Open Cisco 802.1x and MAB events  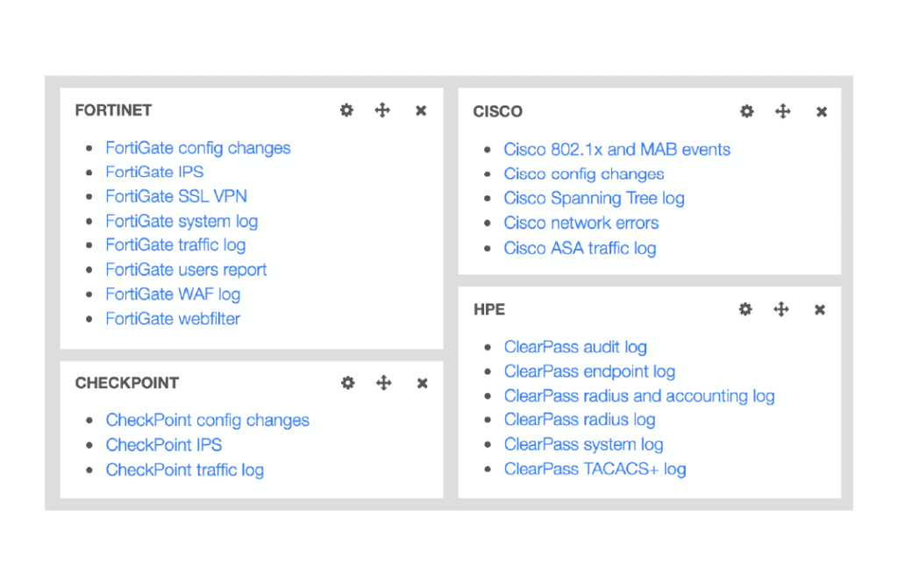point(616,150)
